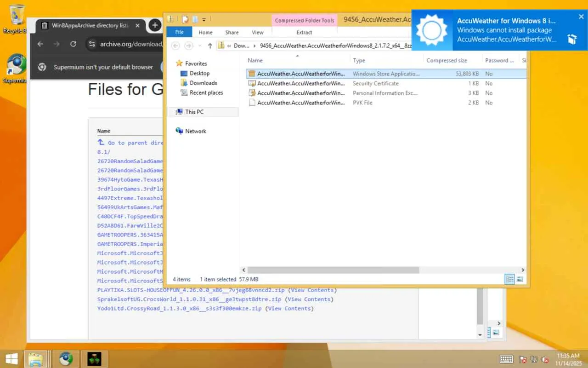Select This PC in the navigation pane
This screenshot has height=368, width=588.
(x=194, y=112)
